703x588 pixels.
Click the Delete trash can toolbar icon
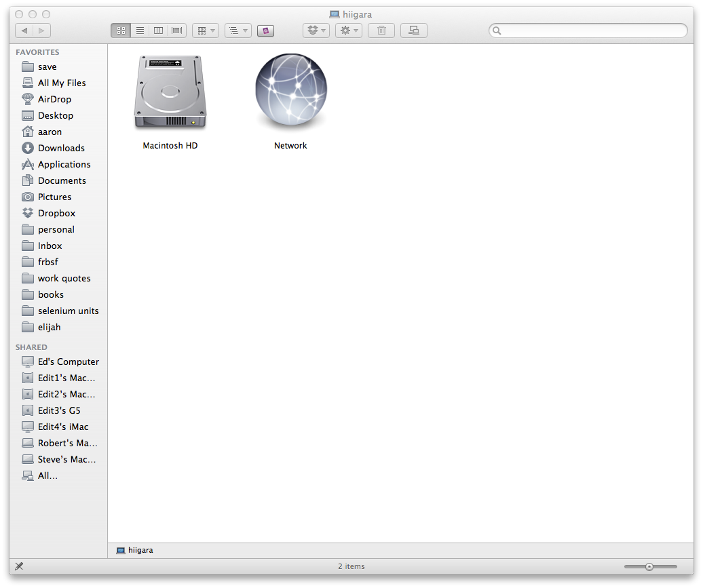(381, 31)
